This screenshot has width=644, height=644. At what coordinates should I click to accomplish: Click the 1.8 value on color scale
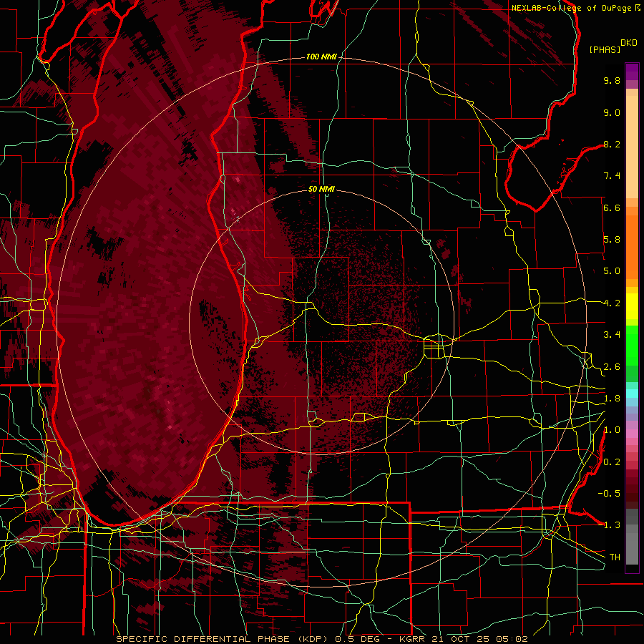[x=612, y=399]
